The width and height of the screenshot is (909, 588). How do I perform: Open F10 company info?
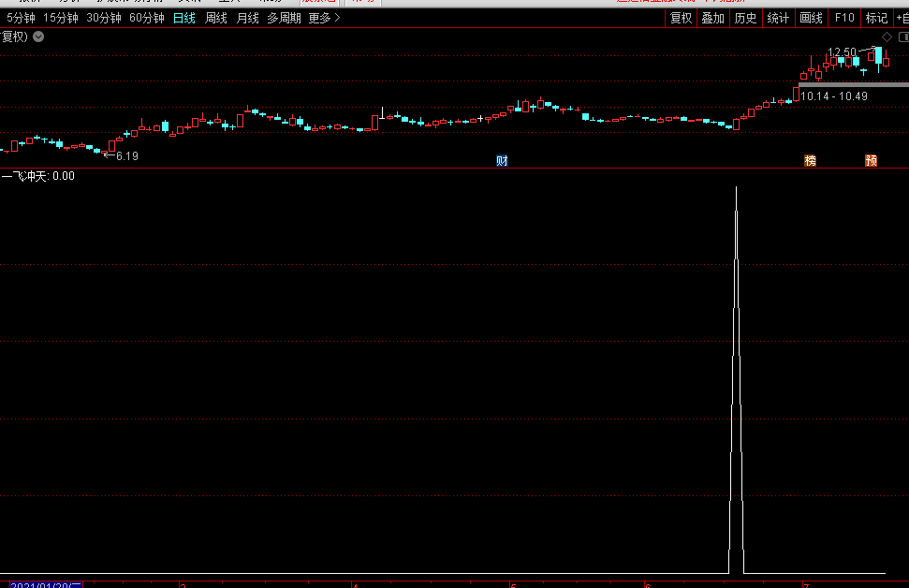pyautogui.click(x=844, y=18)
